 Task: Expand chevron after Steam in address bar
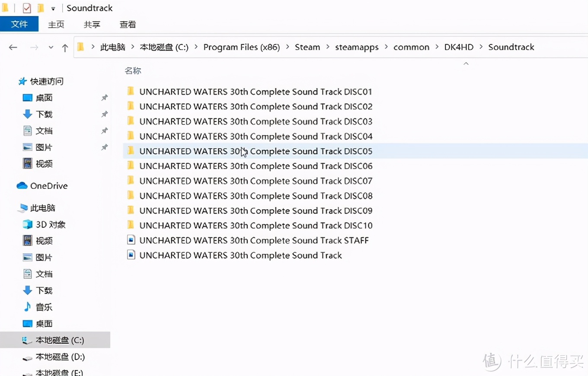[x=328, y=47]
